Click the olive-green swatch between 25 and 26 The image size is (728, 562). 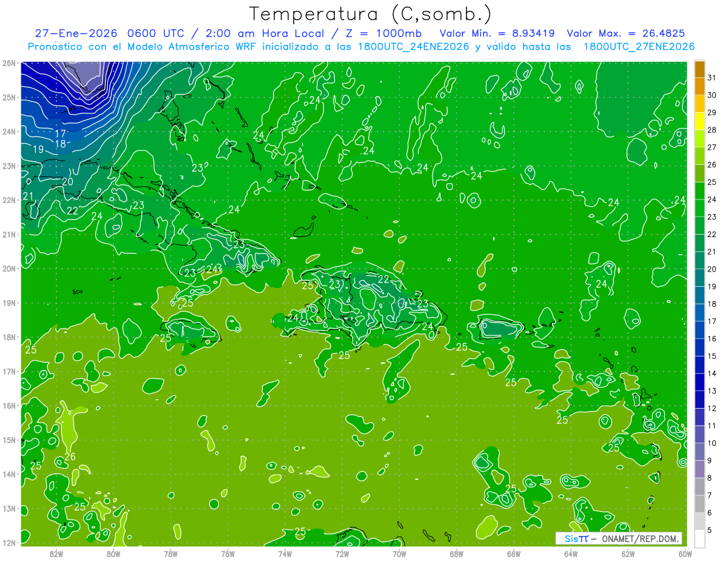[699, 173]
